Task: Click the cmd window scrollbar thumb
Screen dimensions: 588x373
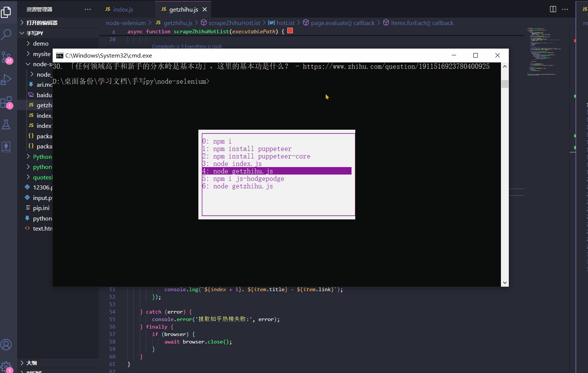Action: point(505,84)
